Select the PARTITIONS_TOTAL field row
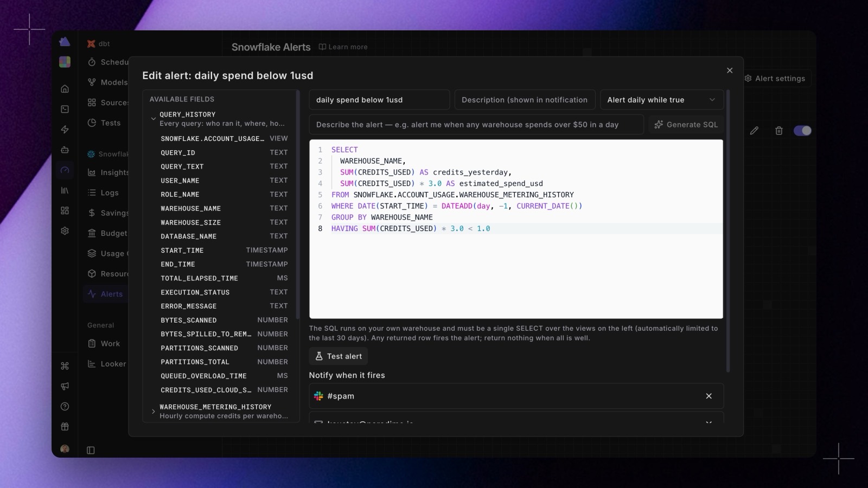 pyautogui.click(x=224, y=362)
